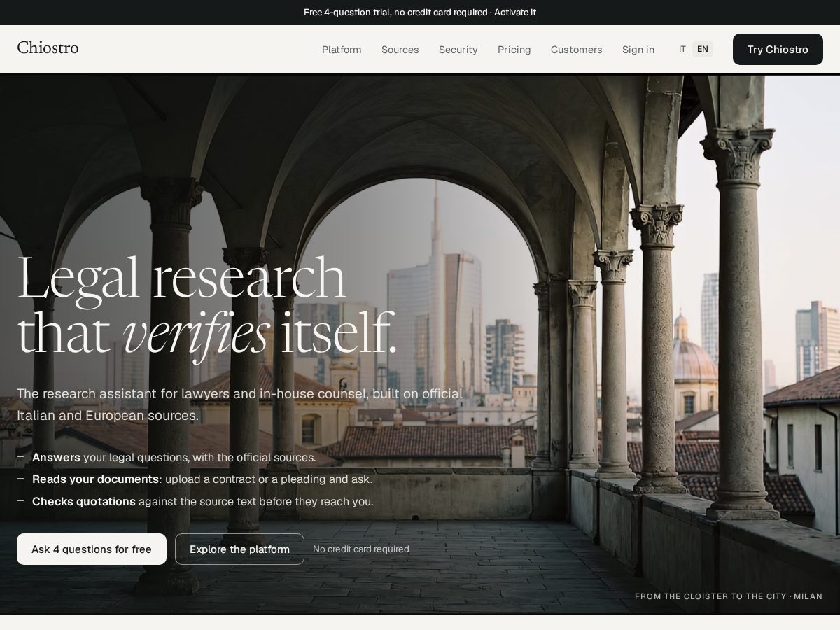Screen dimensions: 840x630
Task: Click Explore the platform button
Action: point(239,549)
